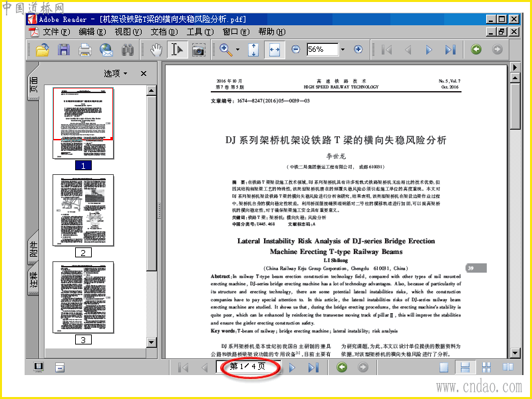
Task: Open the 窗口(W) menu
Action: (x=236, y=32)
